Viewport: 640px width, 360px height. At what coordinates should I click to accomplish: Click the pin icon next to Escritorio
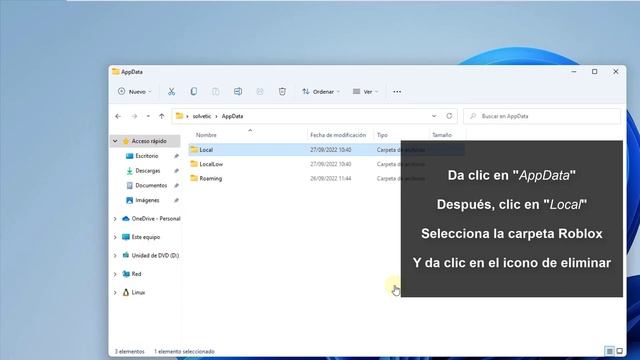(x=176, y=156)
